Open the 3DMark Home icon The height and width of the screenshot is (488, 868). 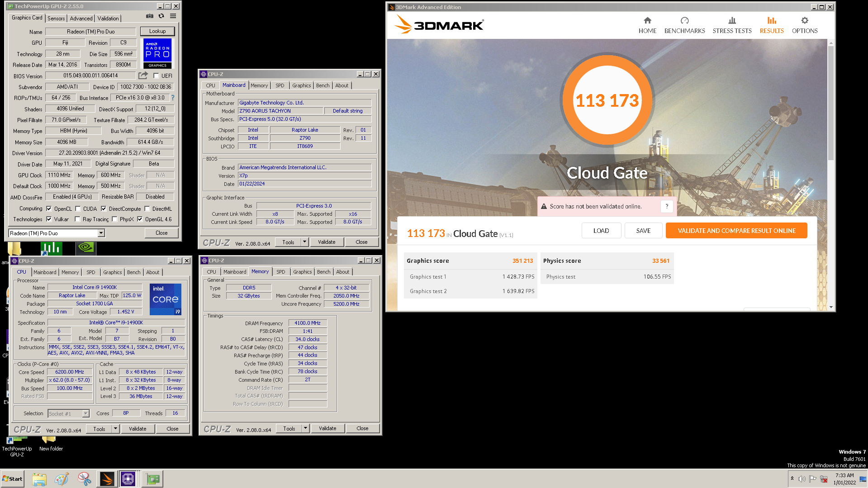[x=647, y=20]
